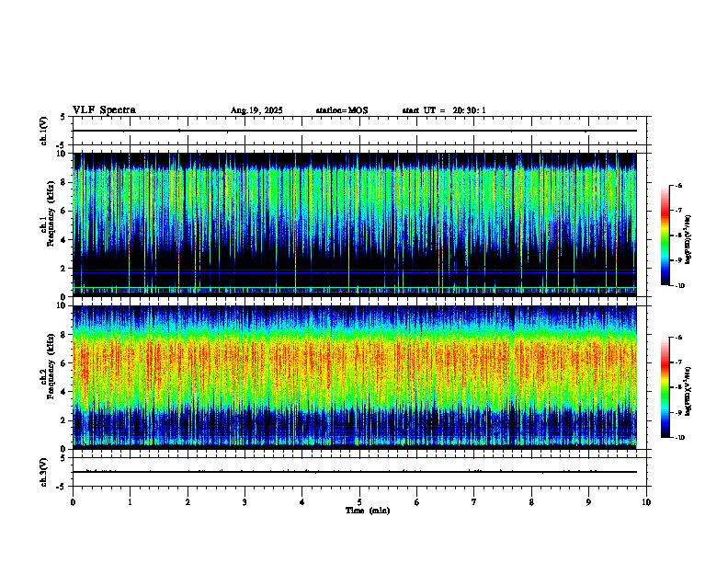Click time-axis tick label "0"
Screen dimensions: 728x563
73,502
